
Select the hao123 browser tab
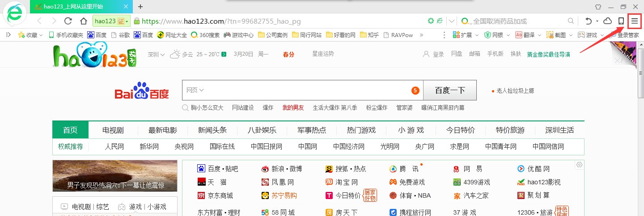tap(81, 7)
